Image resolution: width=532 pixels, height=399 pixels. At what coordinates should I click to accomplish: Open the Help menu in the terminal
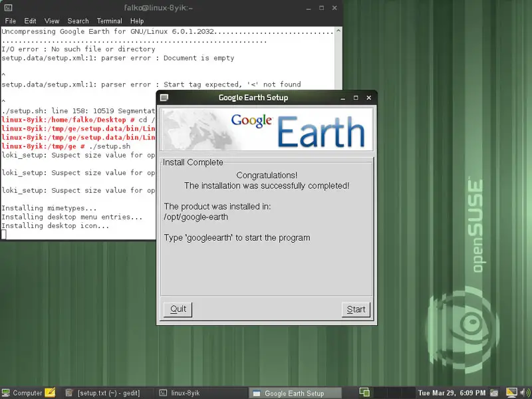(x=137, y=21)
